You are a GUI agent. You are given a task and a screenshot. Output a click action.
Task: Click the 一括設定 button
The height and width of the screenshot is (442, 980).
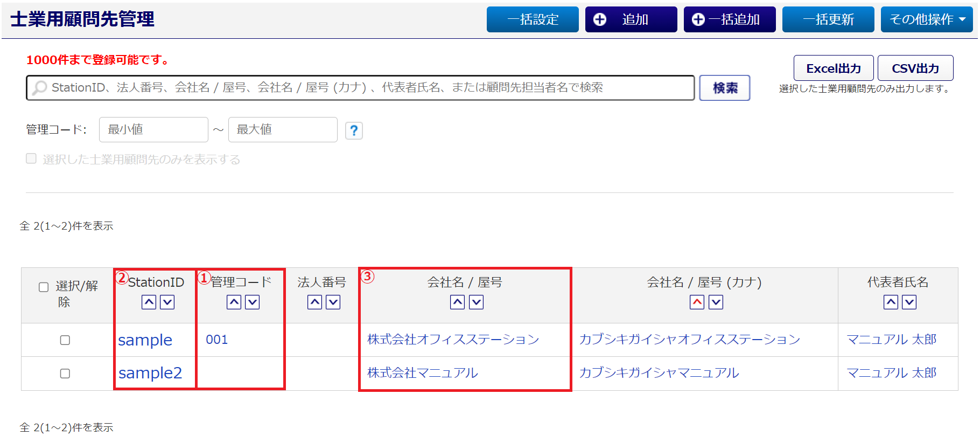pyautogui.click(x=533, y=19)
